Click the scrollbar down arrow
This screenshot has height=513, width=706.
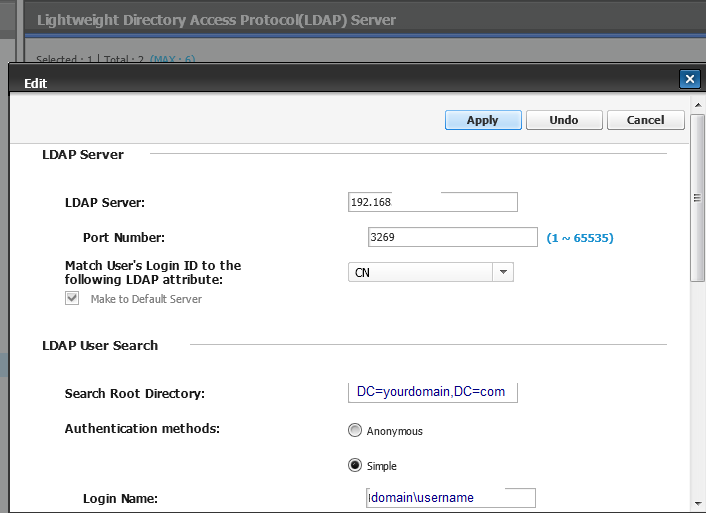pos(697,505)
